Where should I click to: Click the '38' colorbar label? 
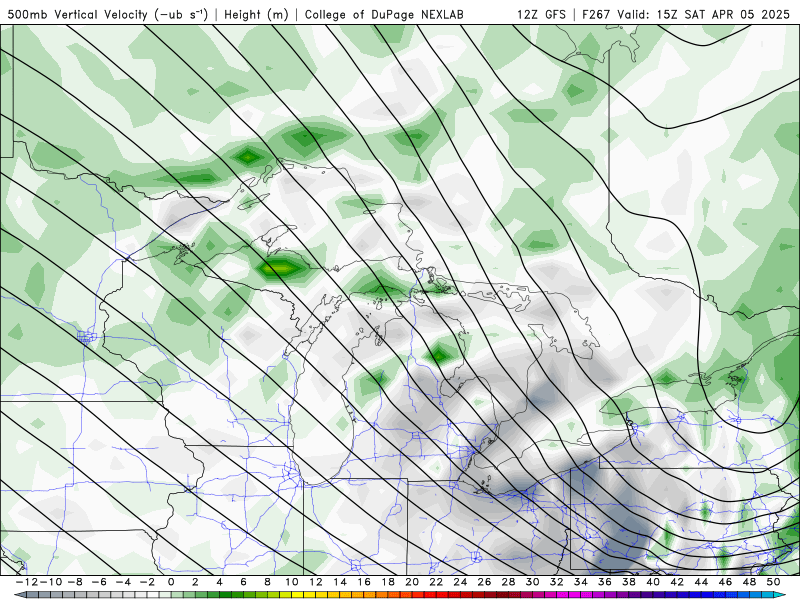click(x=629, y=582)
